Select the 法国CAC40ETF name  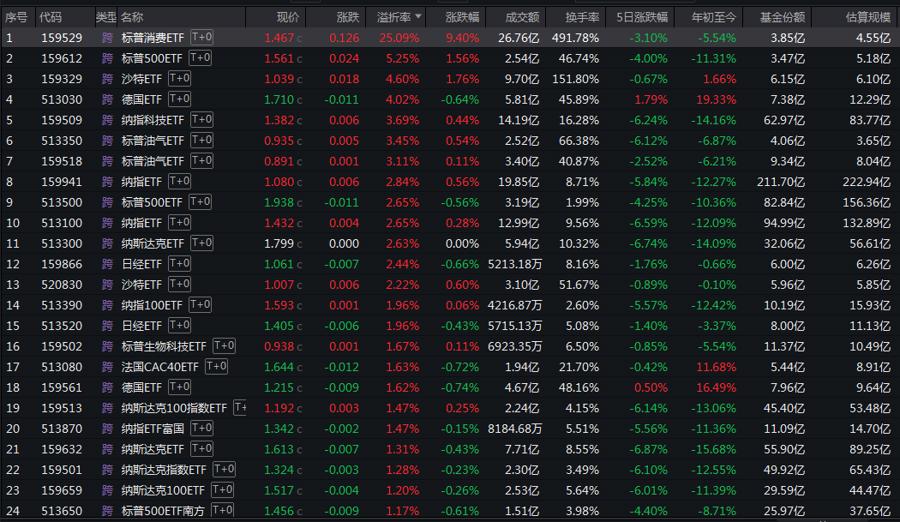pyautogui.click(x=160, y=367)
